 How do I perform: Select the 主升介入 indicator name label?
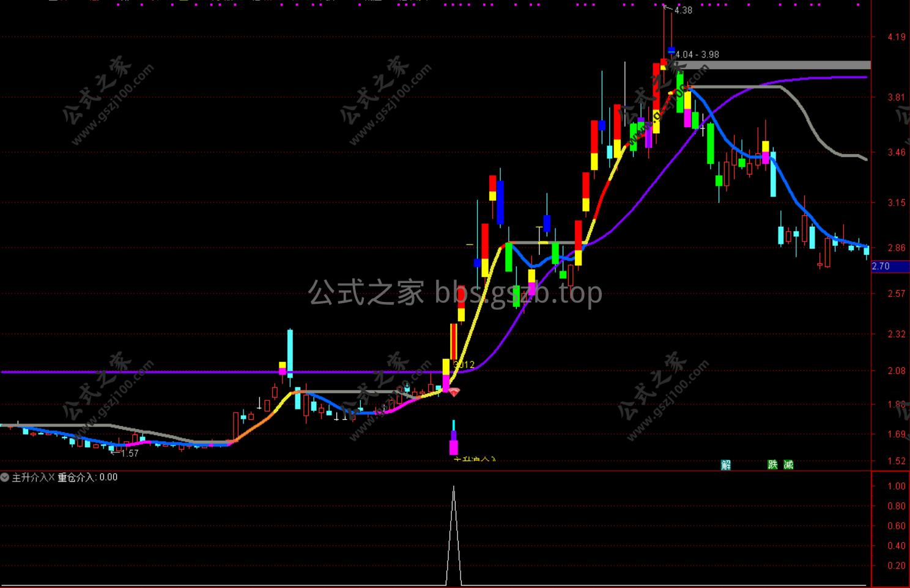click(29, 477)
